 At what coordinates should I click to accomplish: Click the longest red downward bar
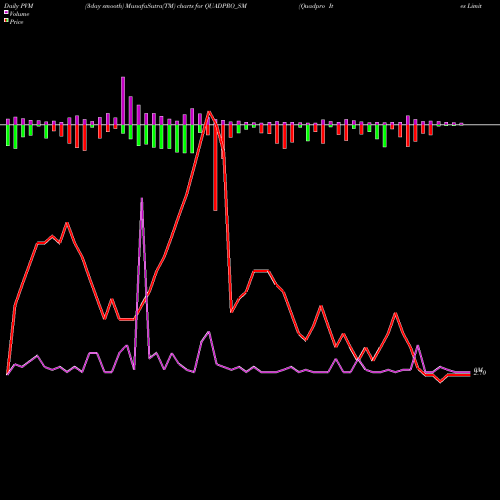[x=215, y=168]
